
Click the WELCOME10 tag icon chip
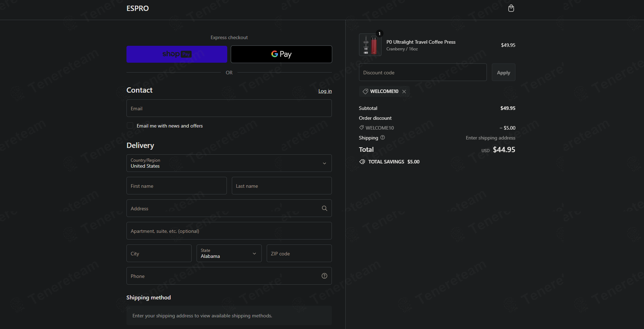coord(365,91)
